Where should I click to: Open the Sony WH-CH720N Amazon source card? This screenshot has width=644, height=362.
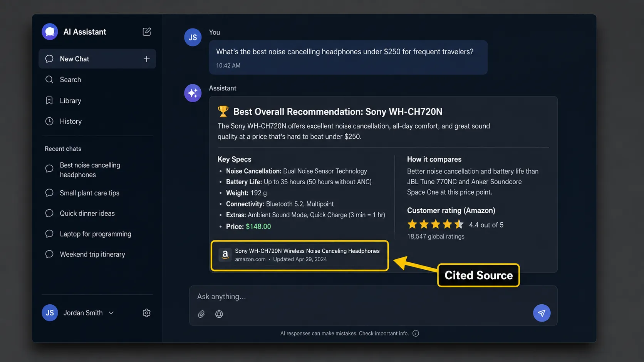click(x=300, y=255)
